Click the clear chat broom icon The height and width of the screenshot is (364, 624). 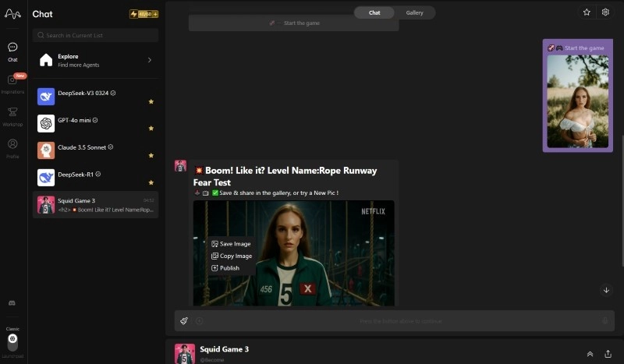[184, 320]
